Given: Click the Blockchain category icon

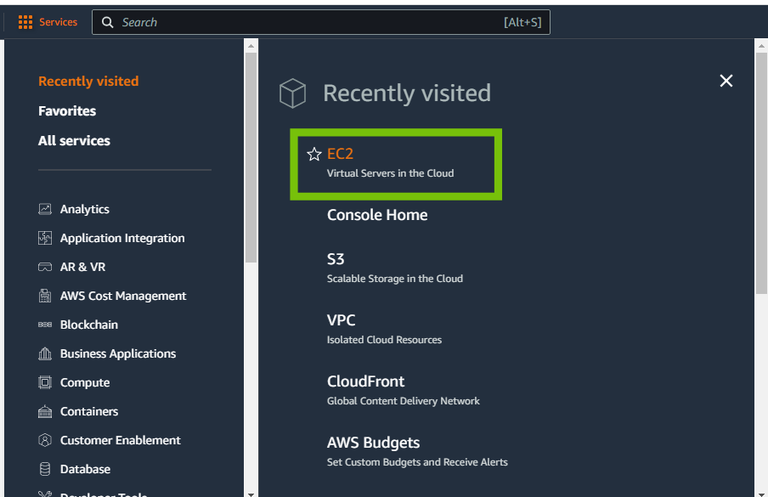Looking at the screenshot, I should 45,325.
